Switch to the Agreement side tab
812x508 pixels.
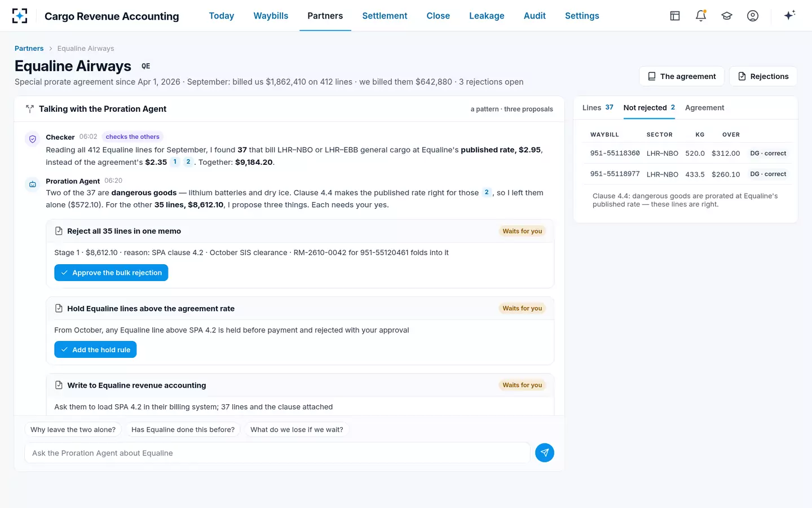[704, 108]
